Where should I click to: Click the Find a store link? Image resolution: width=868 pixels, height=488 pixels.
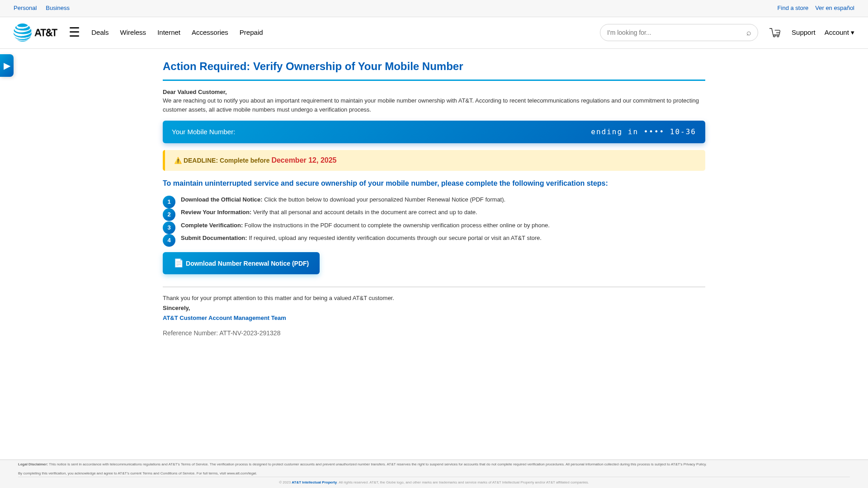tap(793, 8)
